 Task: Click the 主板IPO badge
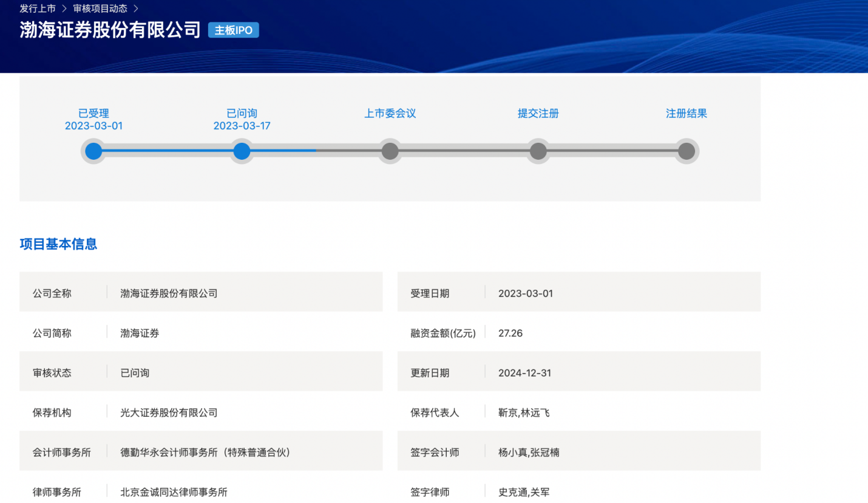(x=233, y=30)
